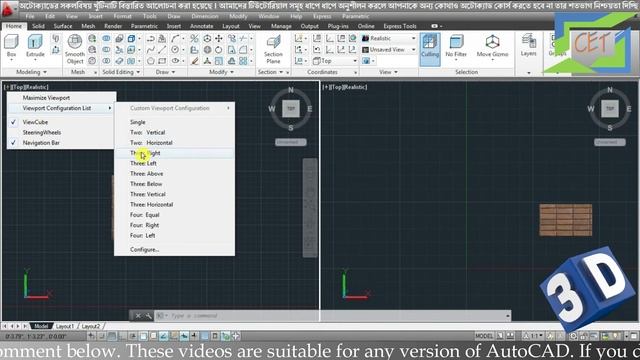Toggle MODEL space button in status bar
The height and width of the screenshot is (360, 640).
click(484, 336)
